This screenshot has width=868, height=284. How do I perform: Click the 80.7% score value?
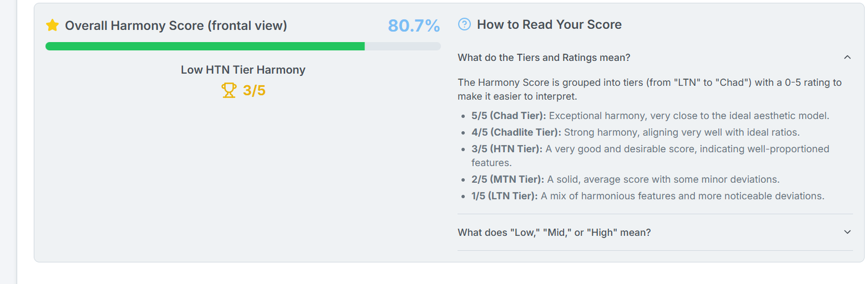[414, 26]
